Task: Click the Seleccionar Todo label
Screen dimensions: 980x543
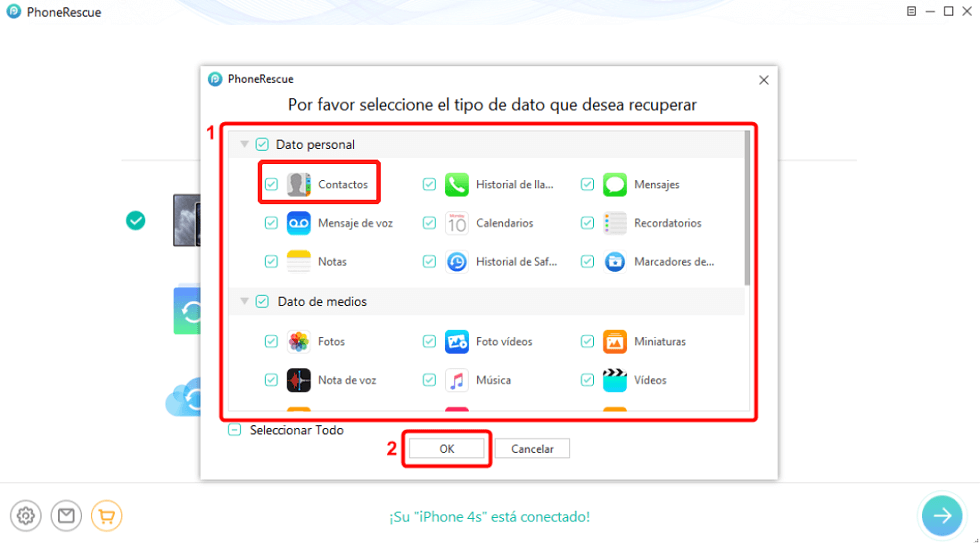Action: [296, 430]
